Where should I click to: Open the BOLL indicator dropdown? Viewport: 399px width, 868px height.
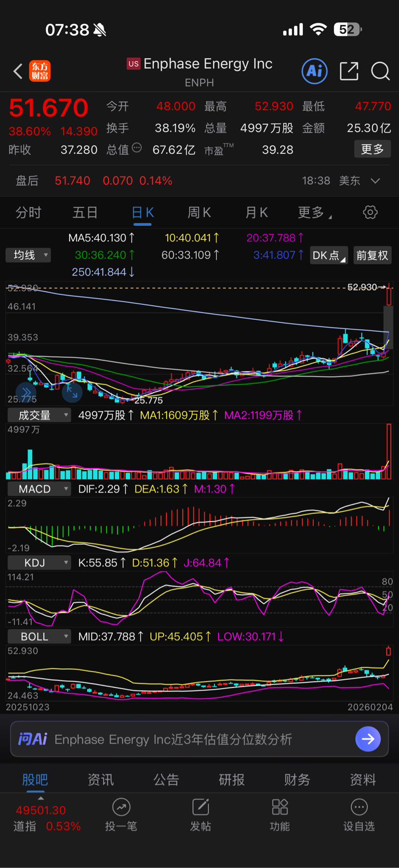coord(39,637)
